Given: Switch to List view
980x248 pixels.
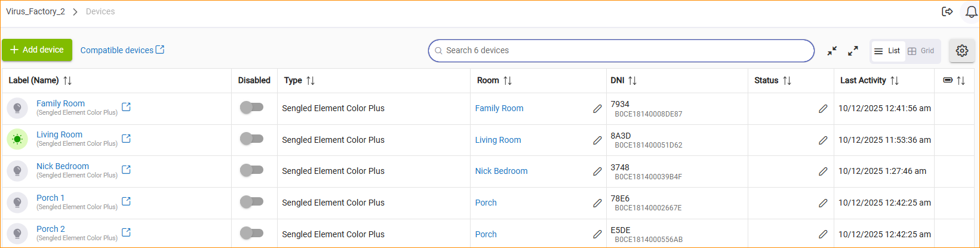Looking at the screenshot, I should click(x=887, y=51).
